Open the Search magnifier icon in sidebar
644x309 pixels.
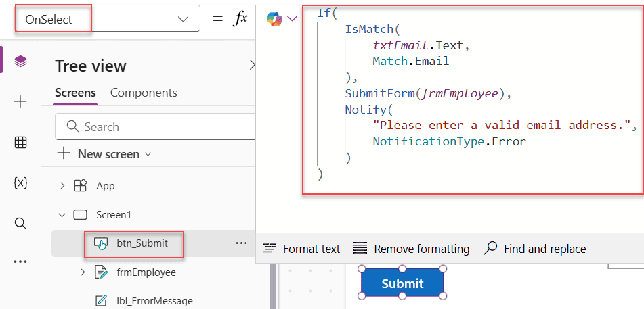(20, 223)
